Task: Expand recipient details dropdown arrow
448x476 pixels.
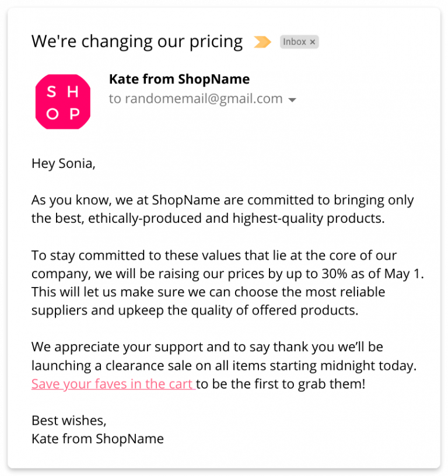Action: point(293,100)
